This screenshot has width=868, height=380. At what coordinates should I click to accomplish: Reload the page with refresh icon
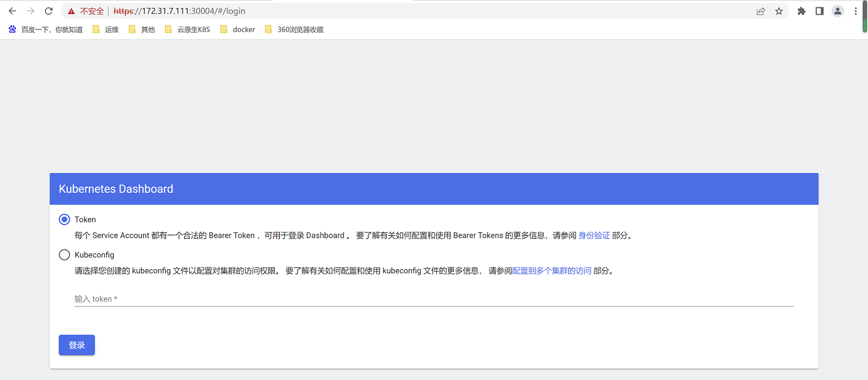point(49,11)
